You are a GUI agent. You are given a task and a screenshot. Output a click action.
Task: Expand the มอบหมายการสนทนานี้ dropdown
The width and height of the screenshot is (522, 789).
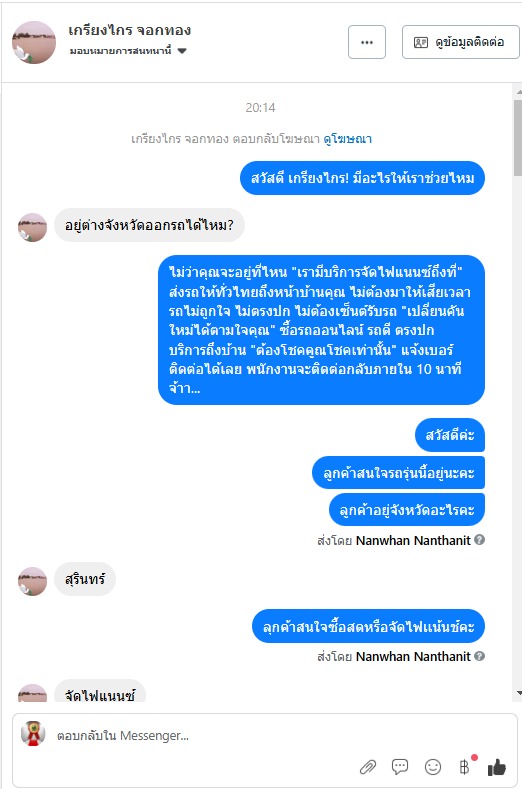click(x=182, y=51)
